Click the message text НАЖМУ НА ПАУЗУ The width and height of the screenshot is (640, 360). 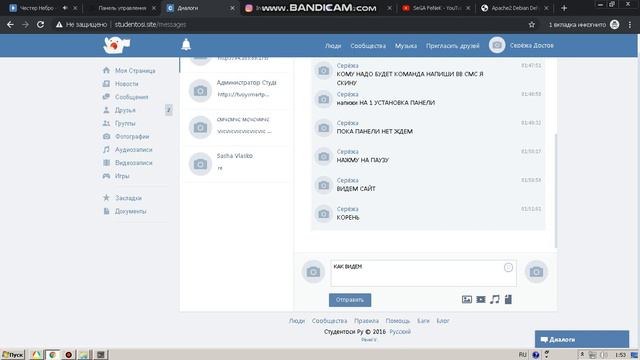pyautogui.click(x=362, y=160)
